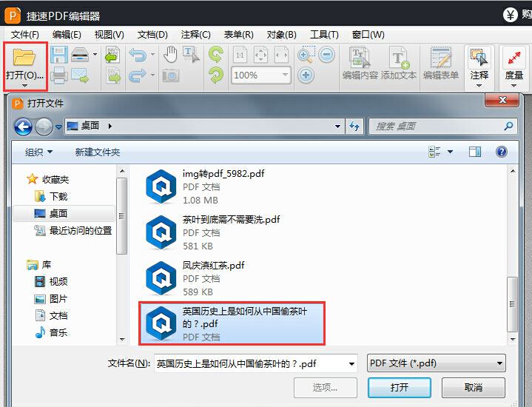Toggle the preview pane icon
The height and width of the screenshot is (407, 532).
pos(475,152)
